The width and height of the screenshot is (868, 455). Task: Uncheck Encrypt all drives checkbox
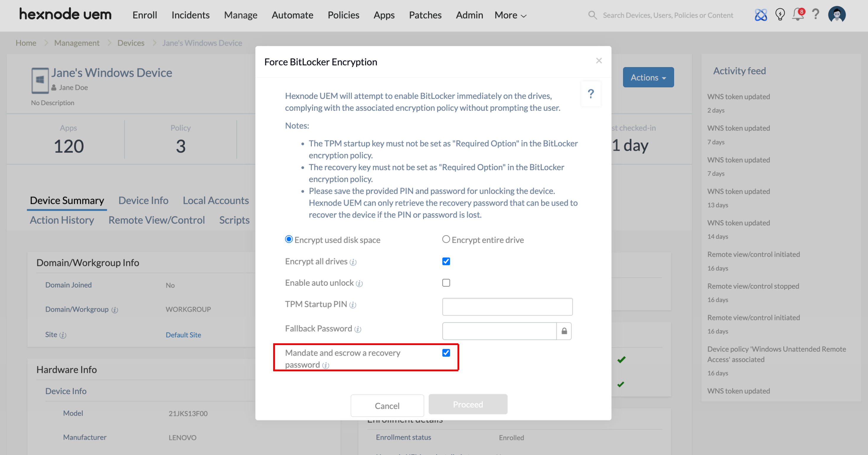[x=446, y=261]
